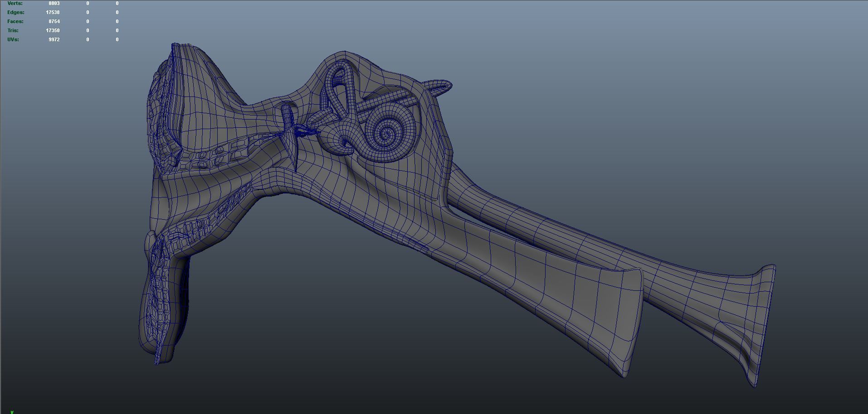The height and width of the screenshot is (414, 868).
Task: Click the Tris label in the HUD
Action: pyautogui.click(x=13, y=30)
